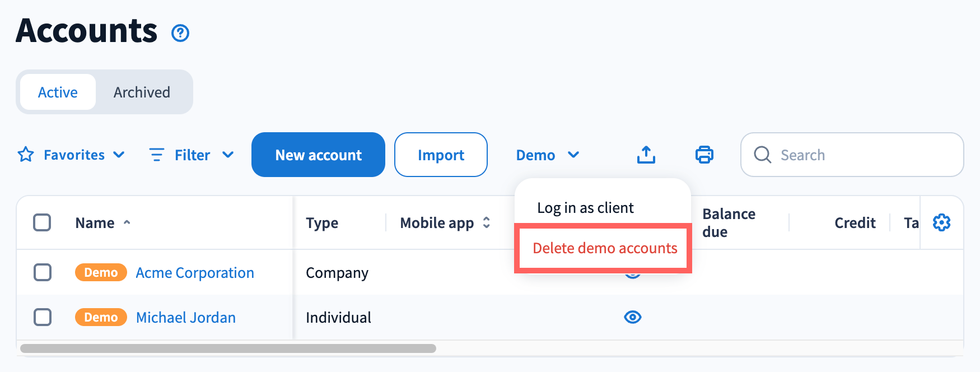The image size is (980, 372).
Task: Click the eye icon in Michael Jordan row
Action: coord(632,317)
